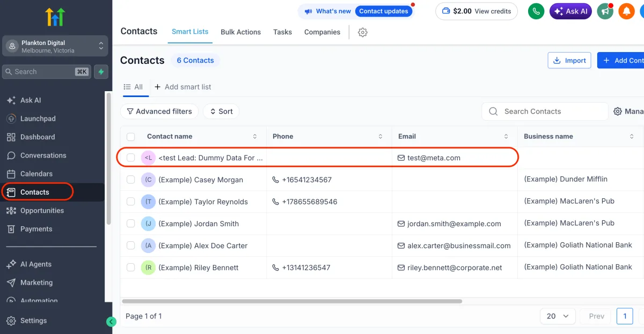Screen dimensions: 644x334
Task: Sort by the Contact name column arrows
Action: [255, 137]
